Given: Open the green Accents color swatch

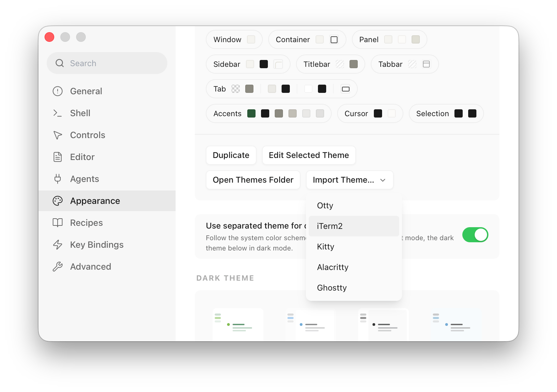Looking at the screenshot, I should coord(251,114).
